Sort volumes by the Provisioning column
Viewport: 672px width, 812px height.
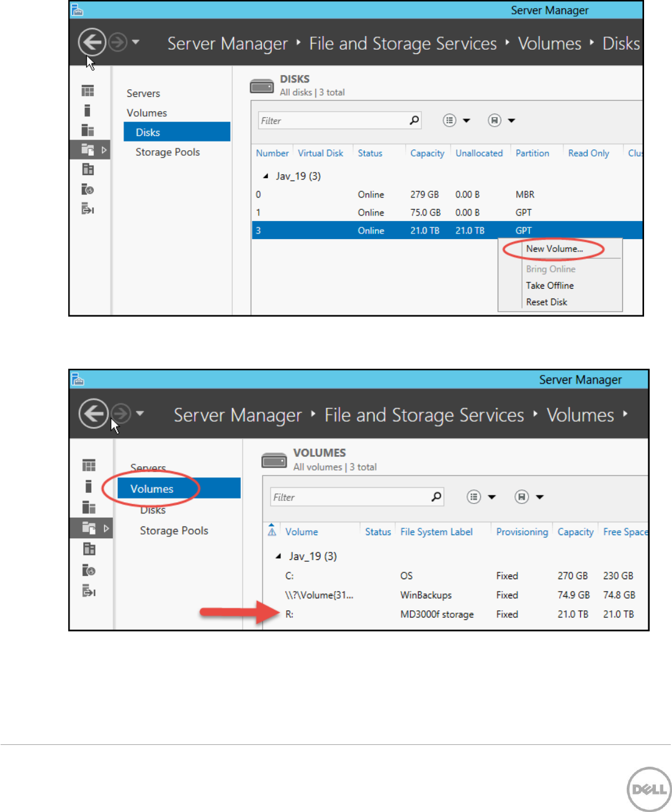522,532
